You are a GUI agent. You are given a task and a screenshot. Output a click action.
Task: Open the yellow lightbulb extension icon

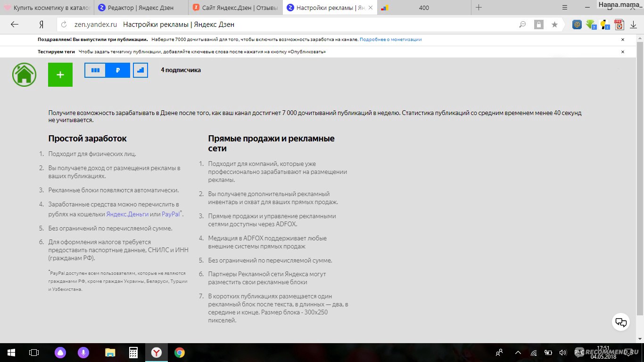(x=605, y=25)
